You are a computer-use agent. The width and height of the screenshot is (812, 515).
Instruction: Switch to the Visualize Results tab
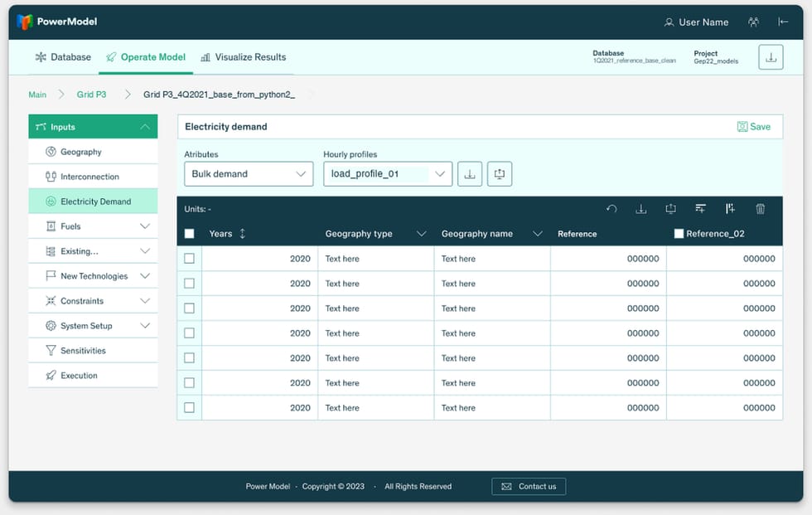(244, 57)
